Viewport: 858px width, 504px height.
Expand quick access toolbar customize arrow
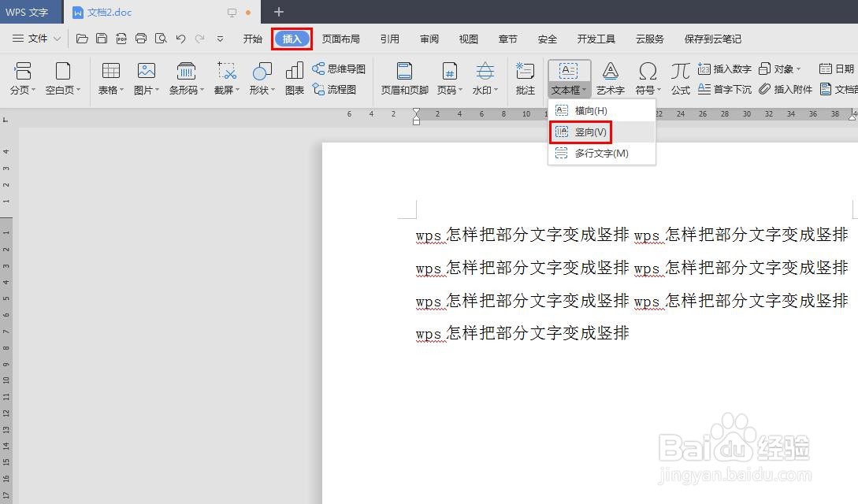220,39
